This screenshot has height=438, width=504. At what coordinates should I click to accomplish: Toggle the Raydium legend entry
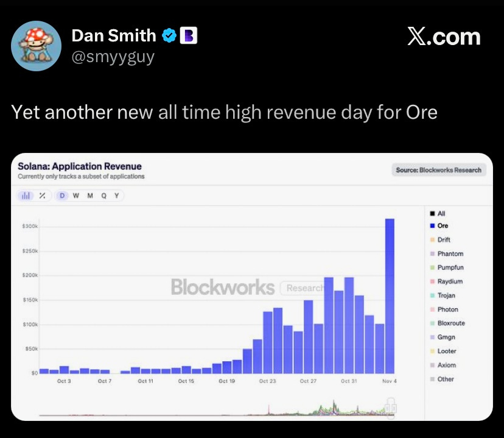tap(446, 281)
